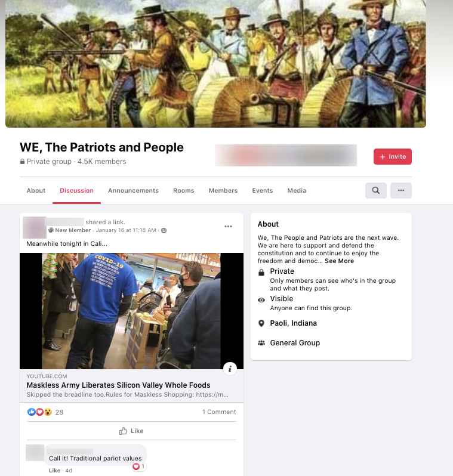The image size is (453, 476).
Task: Like the post with the Like button
Action: click(x=131, y=431)
